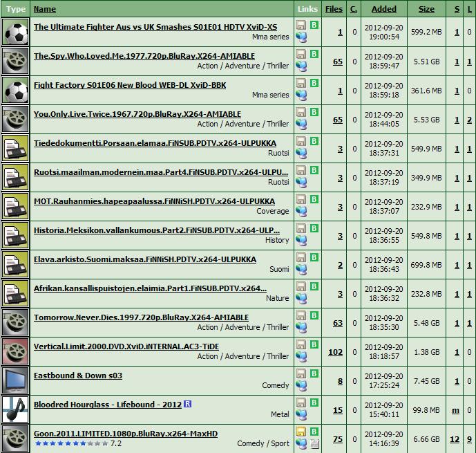Open Elava.arkisto.Suomi.maksaa torrent link
The width and height of the screenshot is (476, 453).
(145, 259)
